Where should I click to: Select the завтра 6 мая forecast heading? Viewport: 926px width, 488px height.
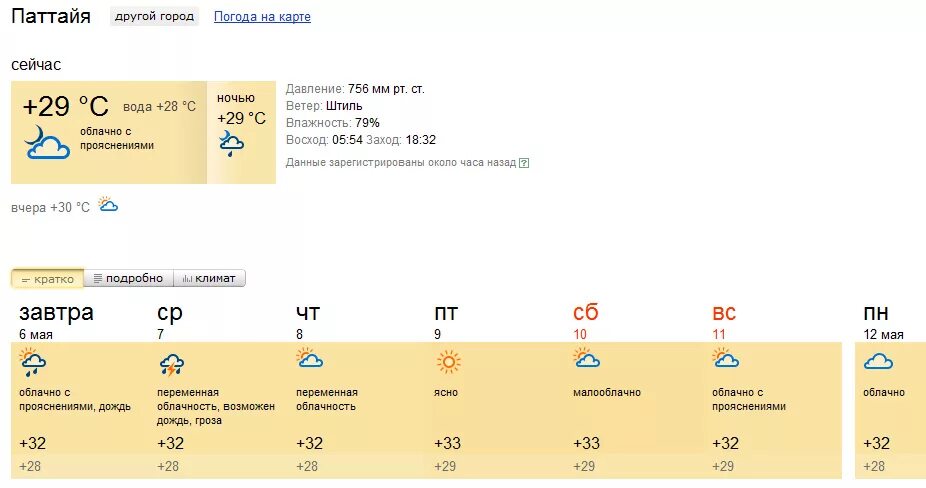tap(56, 321)
